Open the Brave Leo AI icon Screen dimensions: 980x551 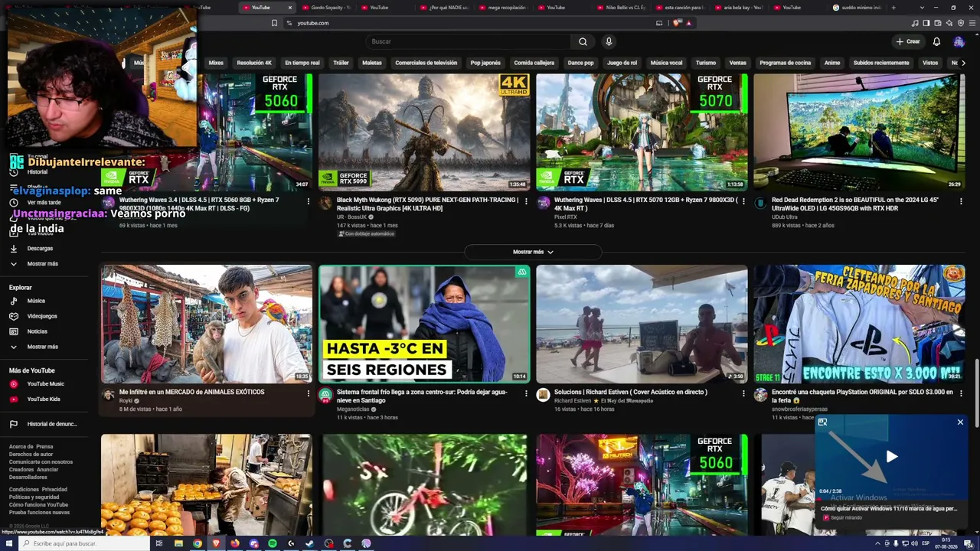point(949,23)
